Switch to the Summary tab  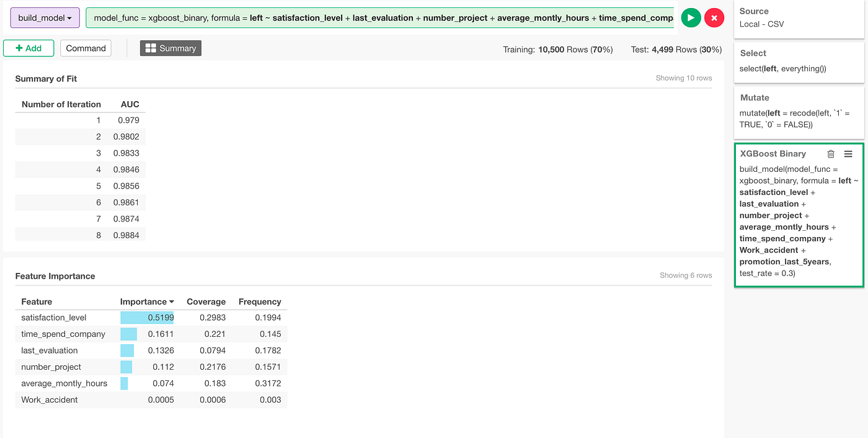click(170, 48)
